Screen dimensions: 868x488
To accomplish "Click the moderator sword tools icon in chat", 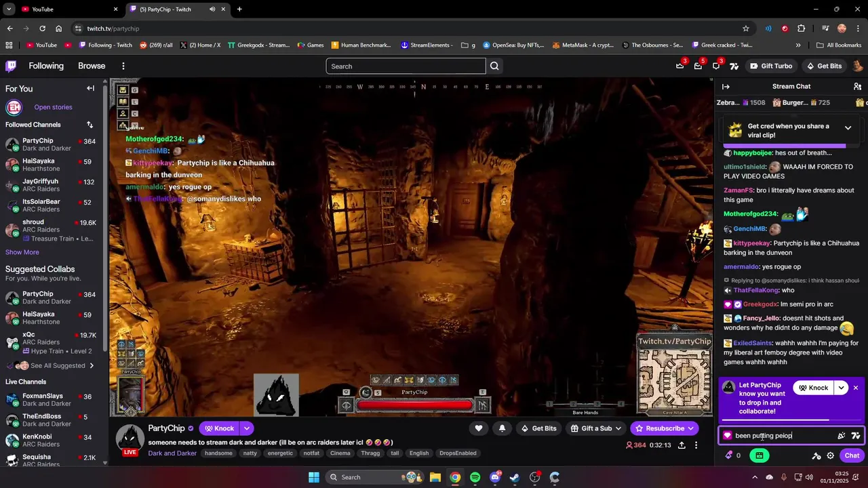I will pyautogui.click(x=816, y=455).
